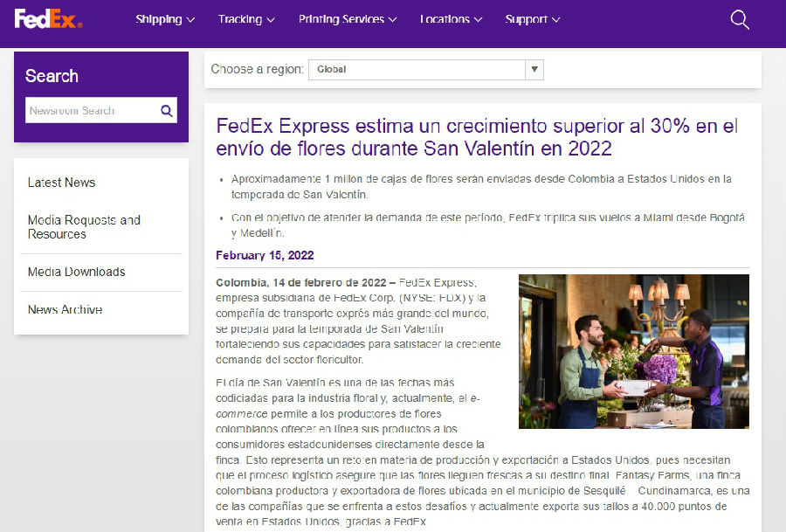
Task: Go to Latest News
Action: click(x=62, y=183)
